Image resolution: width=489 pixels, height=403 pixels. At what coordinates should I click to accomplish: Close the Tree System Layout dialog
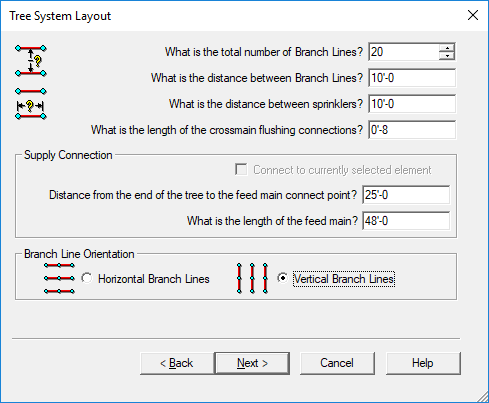[473, 15]
